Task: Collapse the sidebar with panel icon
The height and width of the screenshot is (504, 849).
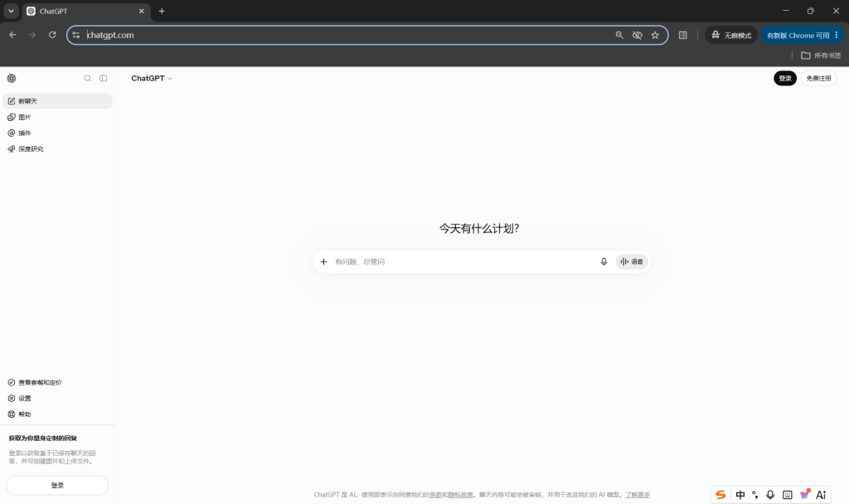Action: pos(104,78)
